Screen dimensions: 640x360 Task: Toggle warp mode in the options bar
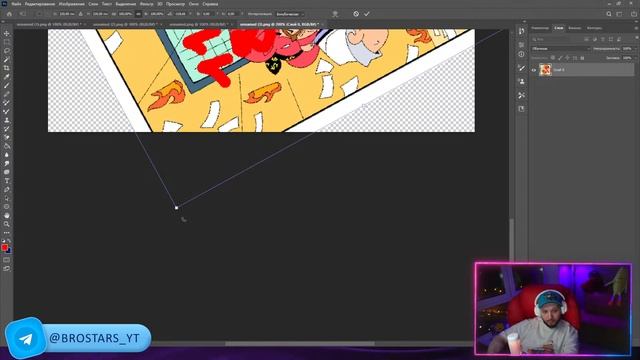tap(335, 14)
